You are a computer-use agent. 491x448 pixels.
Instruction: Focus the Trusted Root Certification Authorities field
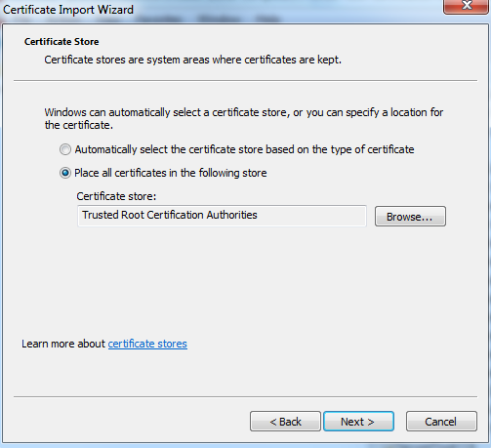click(222, 216)
